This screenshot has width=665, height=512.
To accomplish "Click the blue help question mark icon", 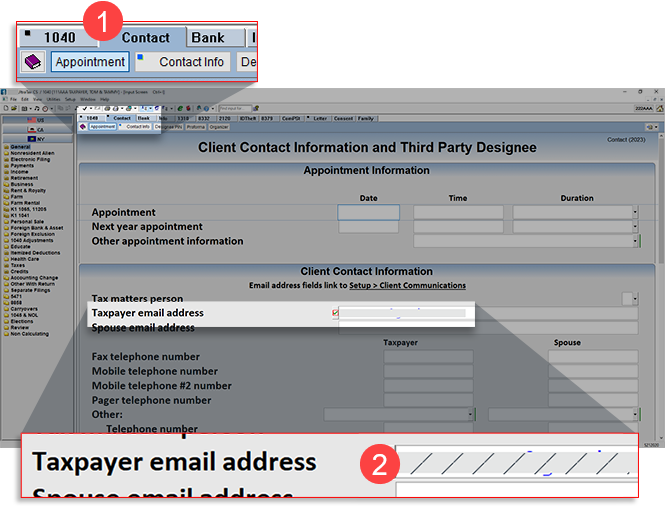I will coord(206,108).
